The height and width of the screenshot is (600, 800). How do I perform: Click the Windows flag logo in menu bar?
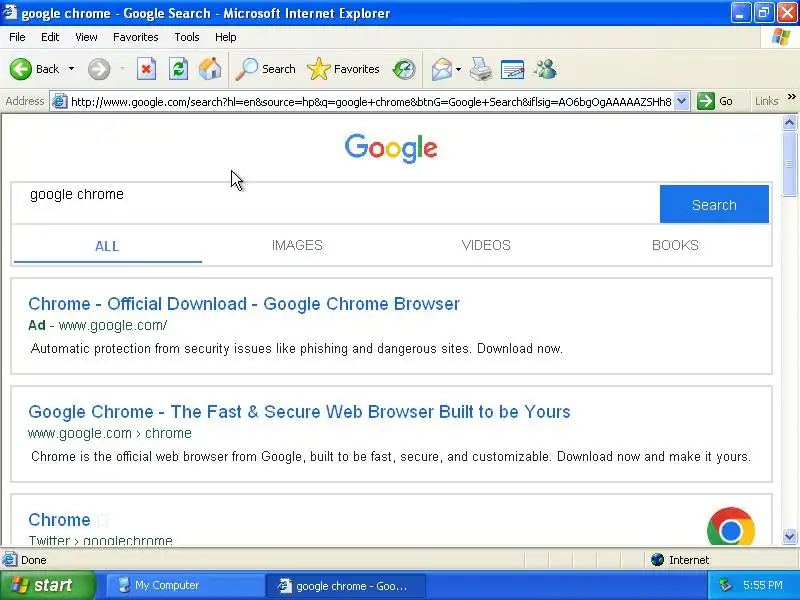coord(781,37)
